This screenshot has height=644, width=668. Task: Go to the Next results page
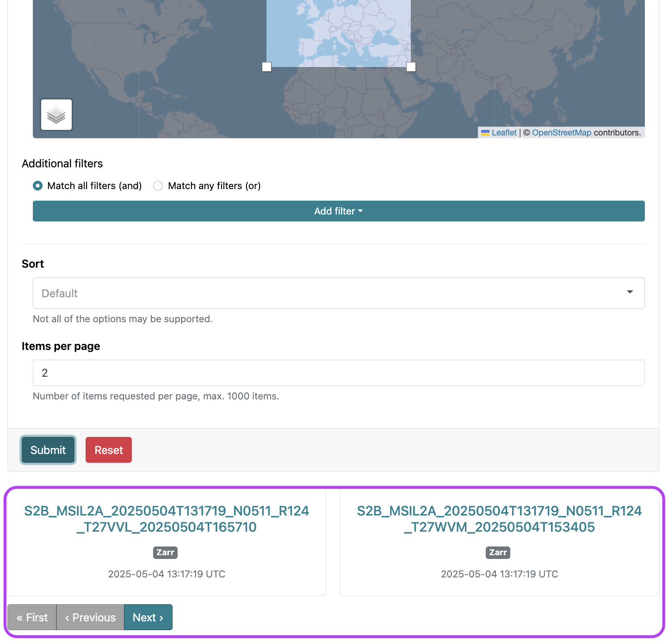[148, 617]
